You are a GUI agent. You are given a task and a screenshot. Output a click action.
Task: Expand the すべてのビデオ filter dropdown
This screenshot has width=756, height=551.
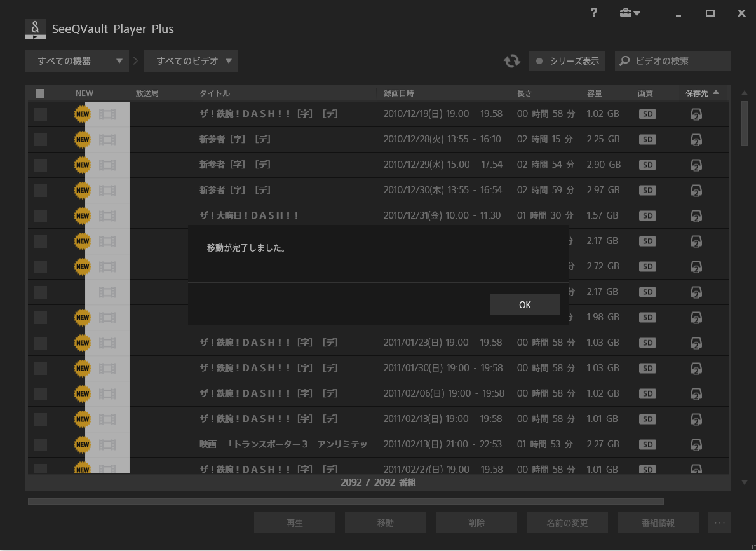[x=191, y=61]
